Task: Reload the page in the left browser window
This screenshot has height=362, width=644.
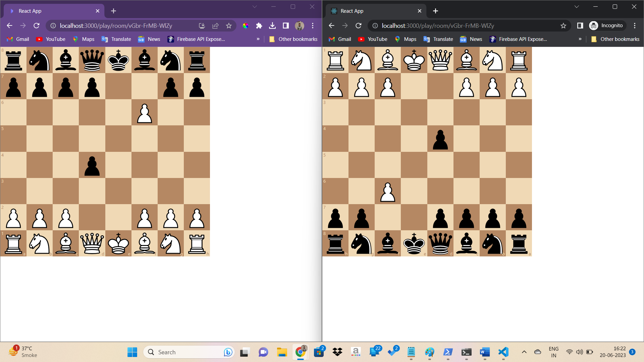Action: (37, 25)
